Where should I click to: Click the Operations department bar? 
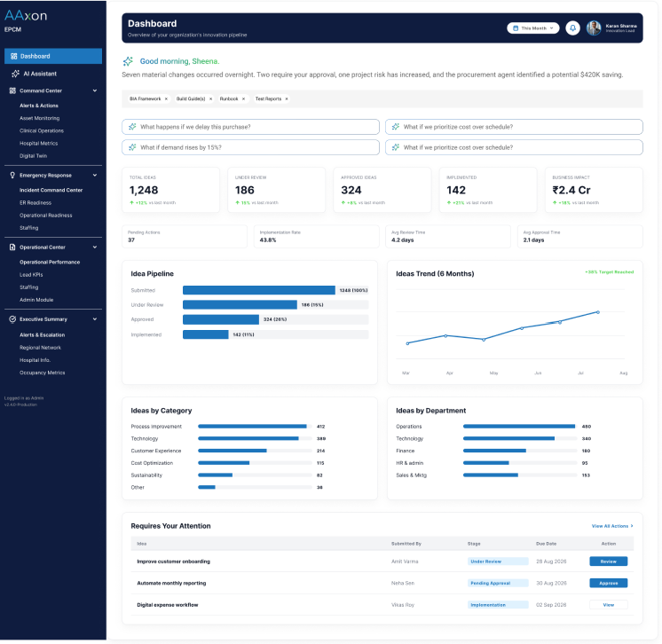[x=519, y=427]
